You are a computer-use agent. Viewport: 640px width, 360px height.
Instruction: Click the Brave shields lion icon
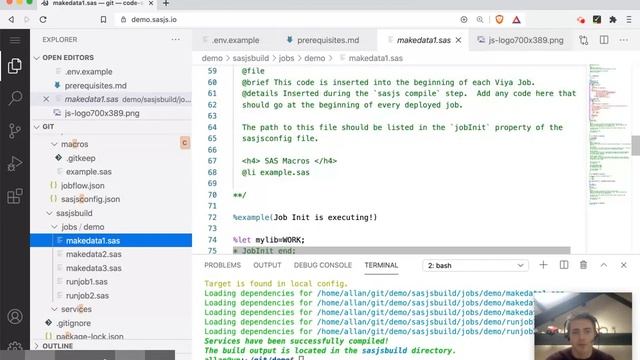(499, 19)
